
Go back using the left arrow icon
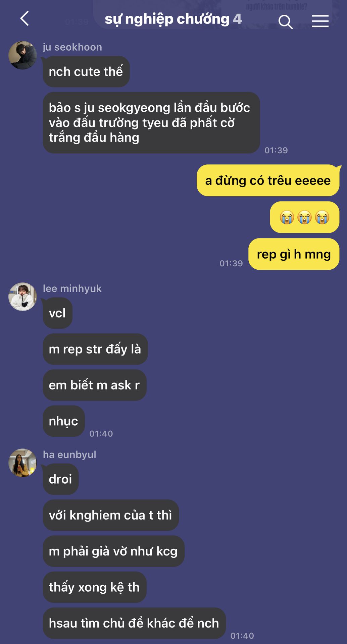click(24, 18)
